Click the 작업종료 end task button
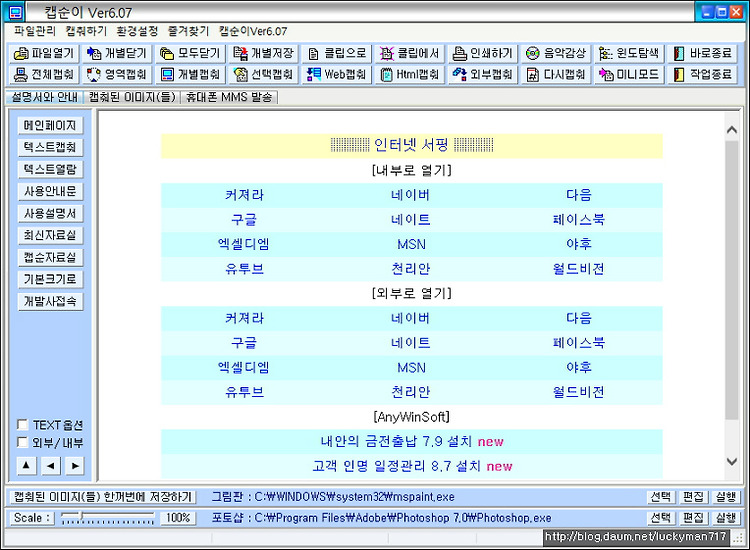The height and width of the screenshot is (550, 750). (x=703, y=74)
